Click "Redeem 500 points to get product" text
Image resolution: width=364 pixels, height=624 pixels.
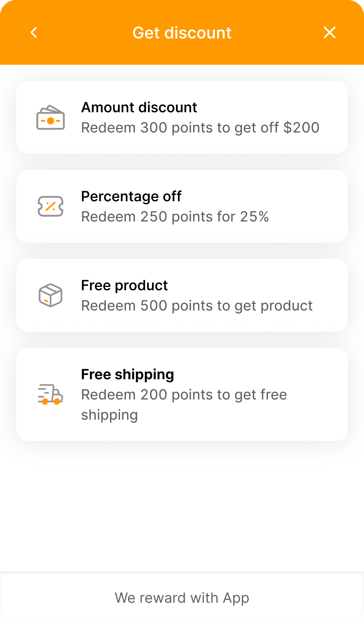(x=197, y=306)
